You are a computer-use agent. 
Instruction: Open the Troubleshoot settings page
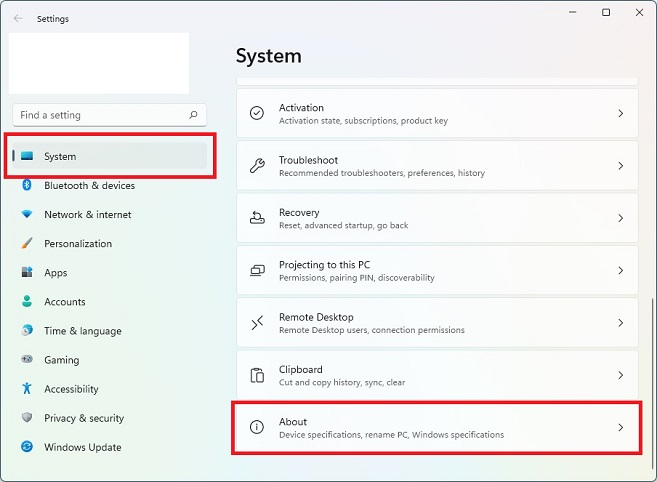click(437, 166)
